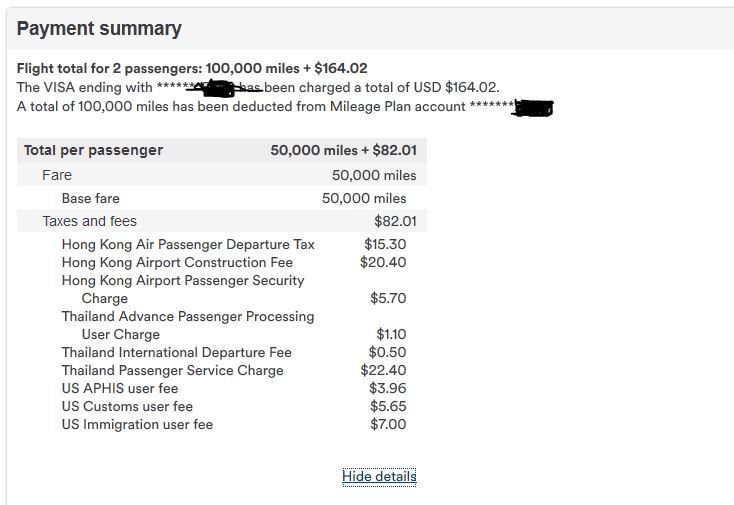Click the $82.01 taxes and fees amount
The image size is (734, 505).
point(395,221)
